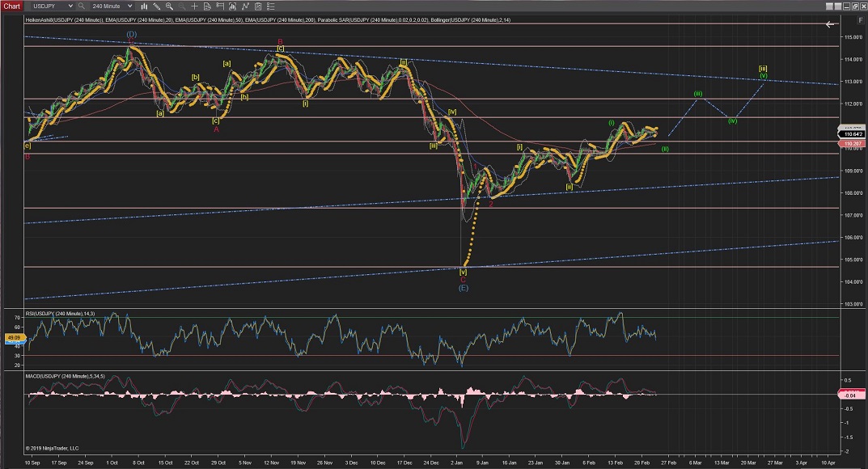Click the yellow [v] label at the low
The image size is (868, 469).
point(463,273)
